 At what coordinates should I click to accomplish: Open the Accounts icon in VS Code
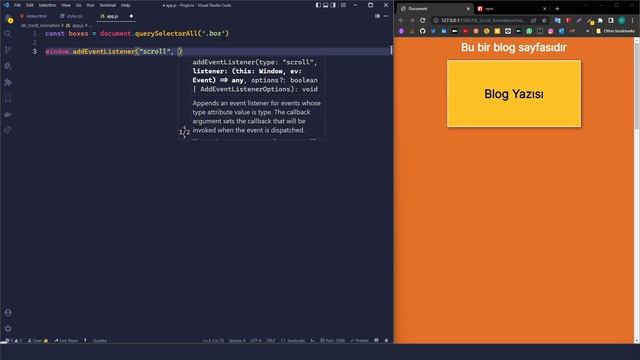[8, 313]
